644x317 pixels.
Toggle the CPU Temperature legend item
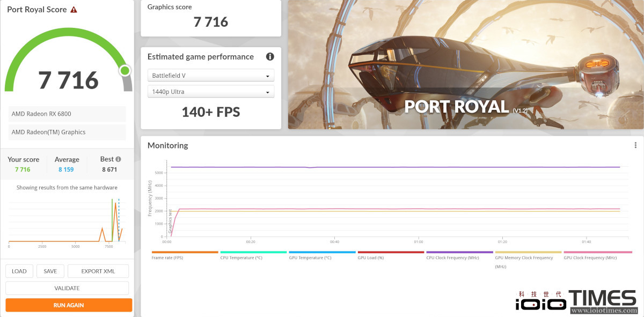pyautogui.click(x=253, y=255)
